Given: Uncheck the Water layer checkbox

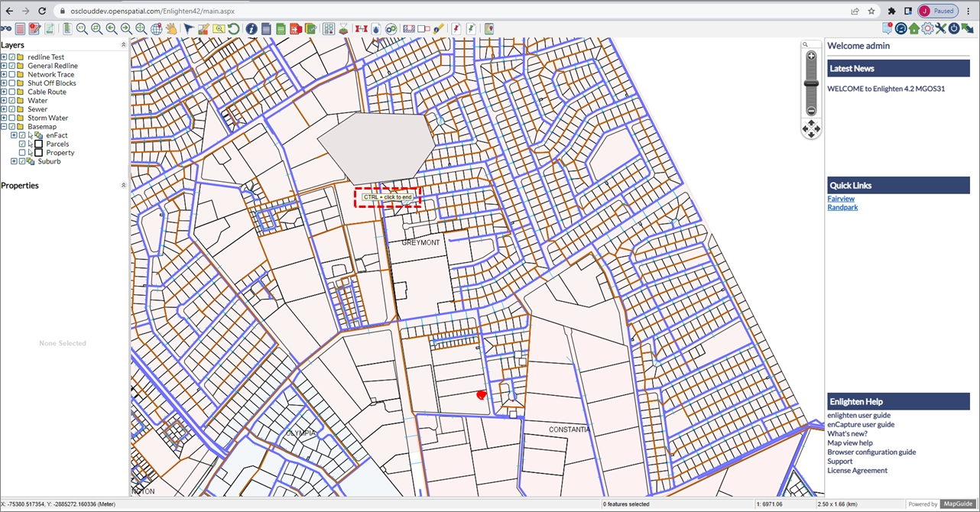Looking at the screenshot, I should (x=12, y=101).
